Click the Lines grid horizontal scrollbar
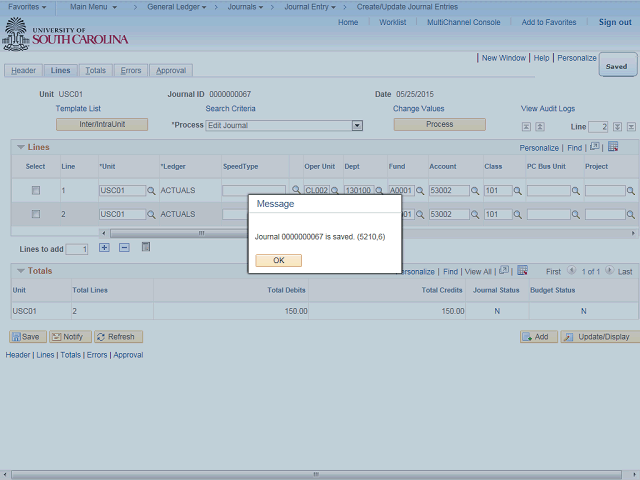 pos(367,233)
